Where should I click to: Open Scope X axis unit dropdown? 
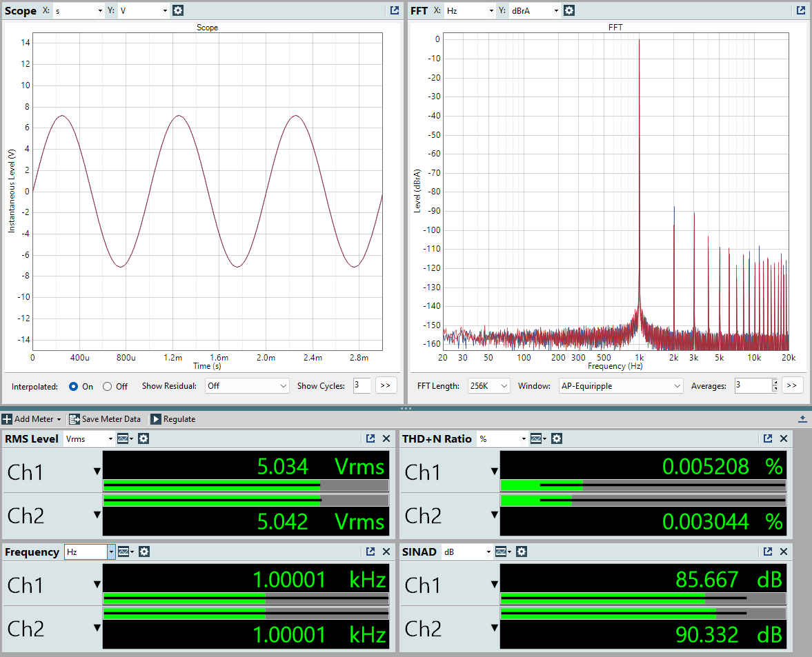(79, 10)
